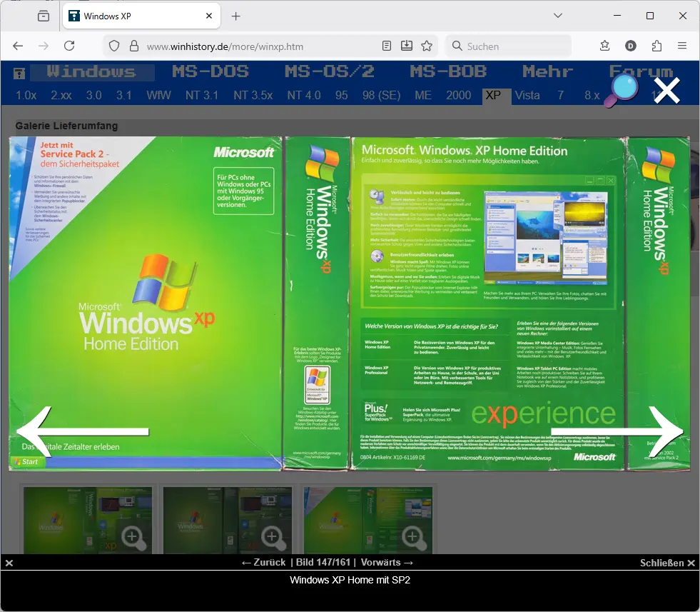Open the Firefox hamburger application menu

(x=682, y=46)
